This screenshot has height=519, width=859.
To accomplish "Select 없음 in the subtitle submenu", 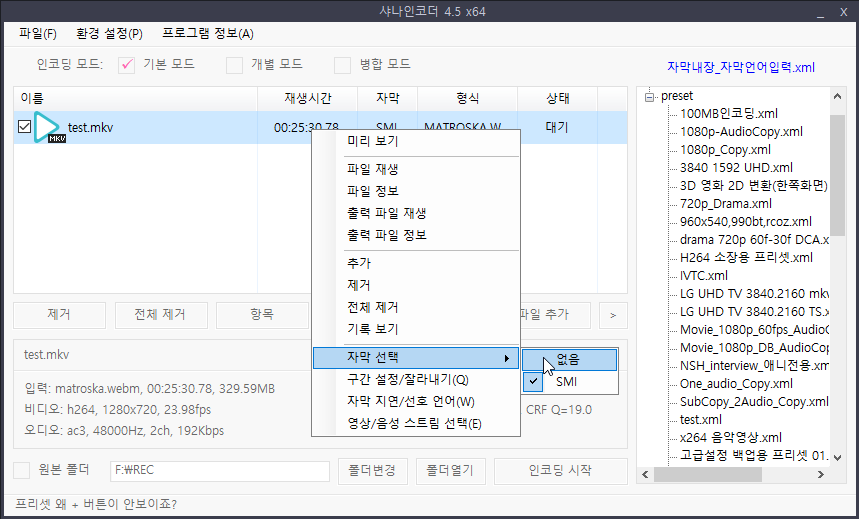I will click(x=568, y=359).
